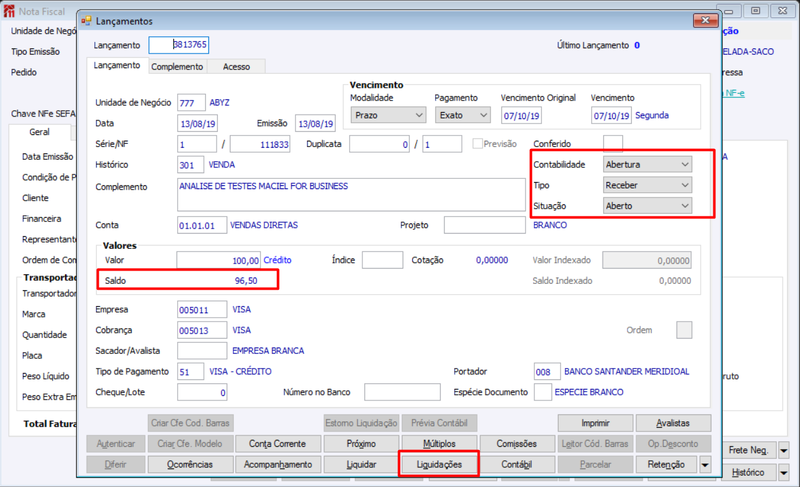This screenshot has height=487, width=800.
Task: Click the Vencimento Original date field
Action: point(521,116)
